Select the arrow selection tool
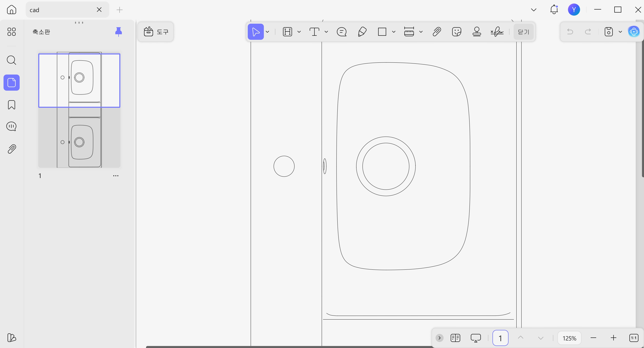The image size is (644, 348). 256,32
